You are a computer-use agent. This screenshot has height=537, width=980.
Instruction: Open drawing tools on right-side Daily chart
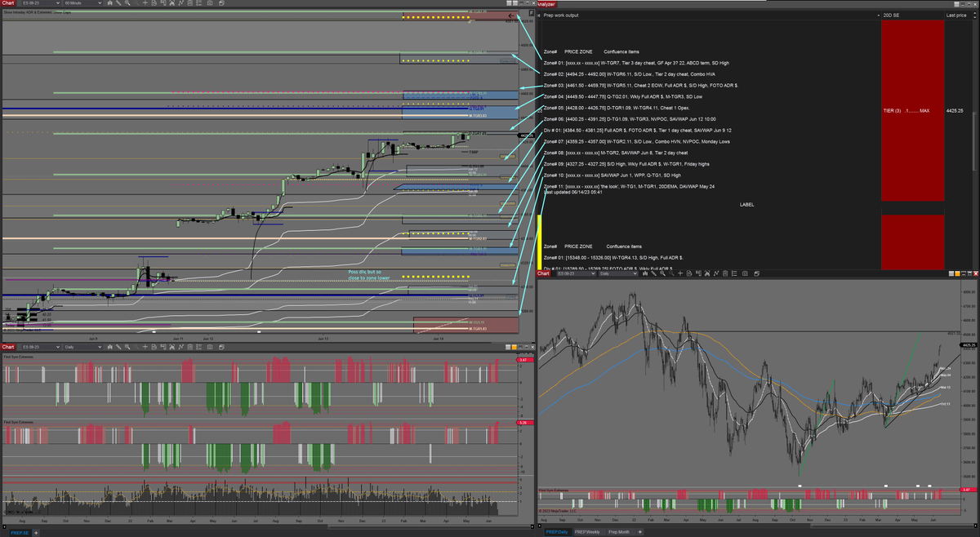[653, 273]
